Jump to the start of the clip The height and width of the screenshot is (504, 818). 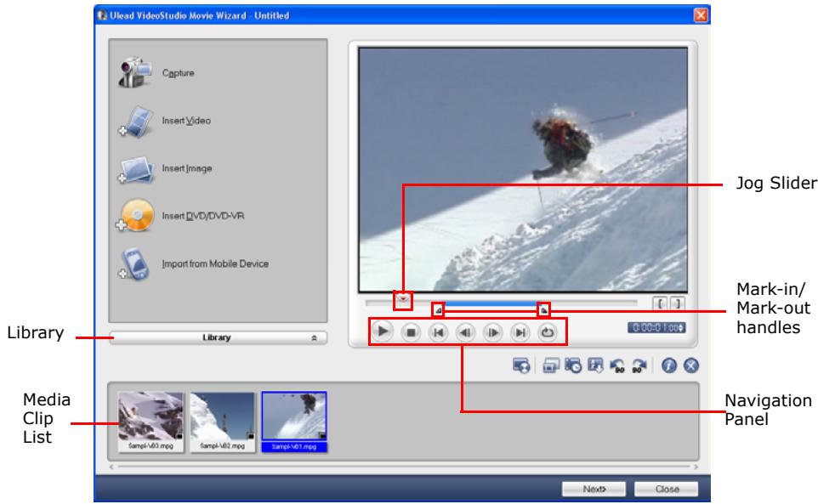coord(438,332)
